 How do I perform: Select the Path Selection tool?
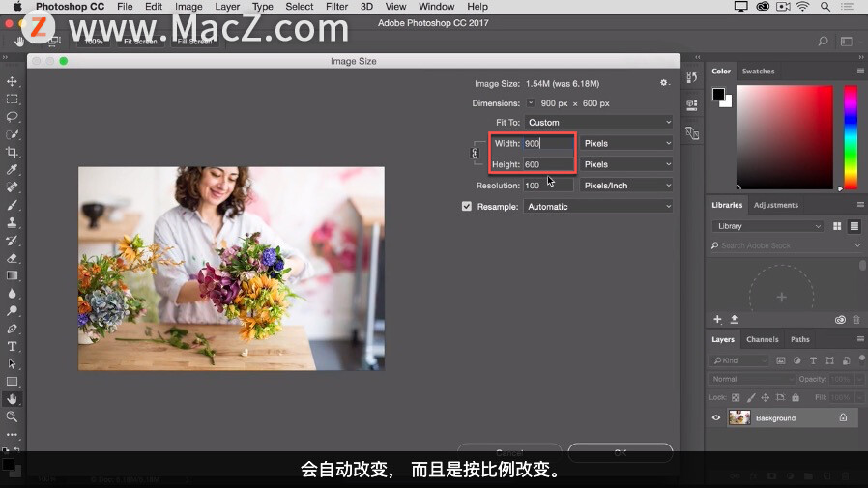pyautogui.click(x=12, y=364)
